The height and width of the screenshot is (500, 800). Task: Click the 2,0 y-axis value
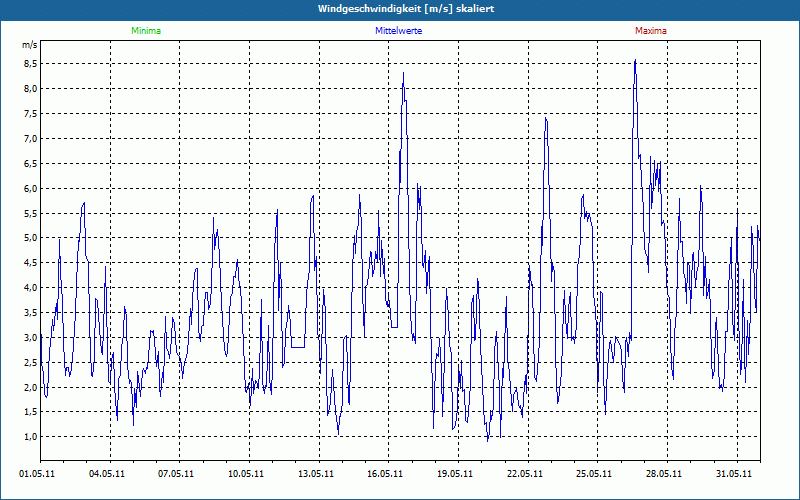31,387
